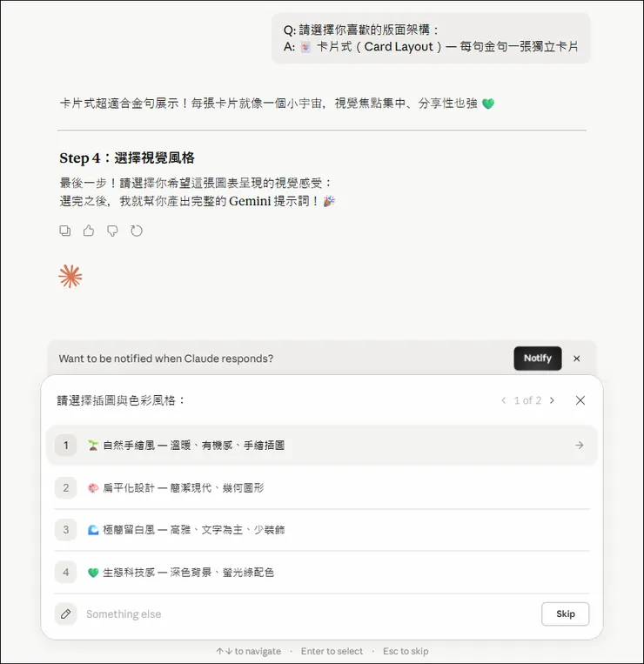Click the '↑↓ to navigate' hint text

(x=249, y=651)
